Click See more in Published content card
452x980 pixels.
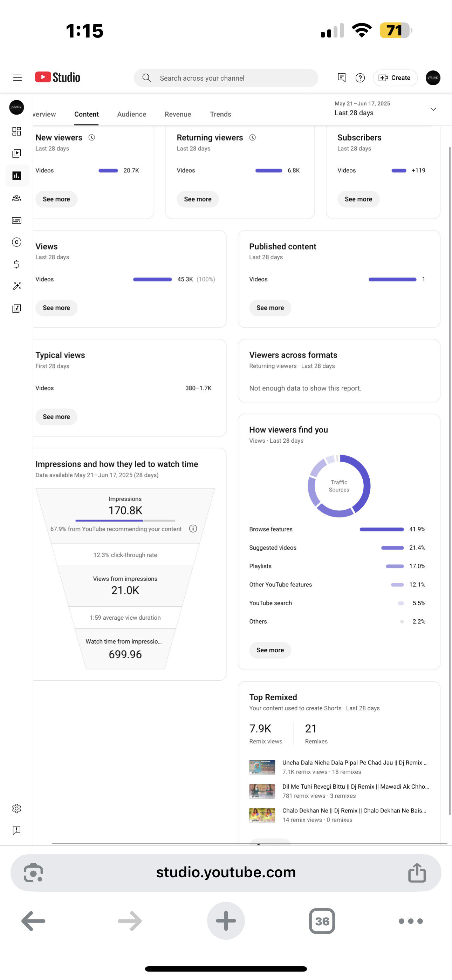click(x=270, y=308)
